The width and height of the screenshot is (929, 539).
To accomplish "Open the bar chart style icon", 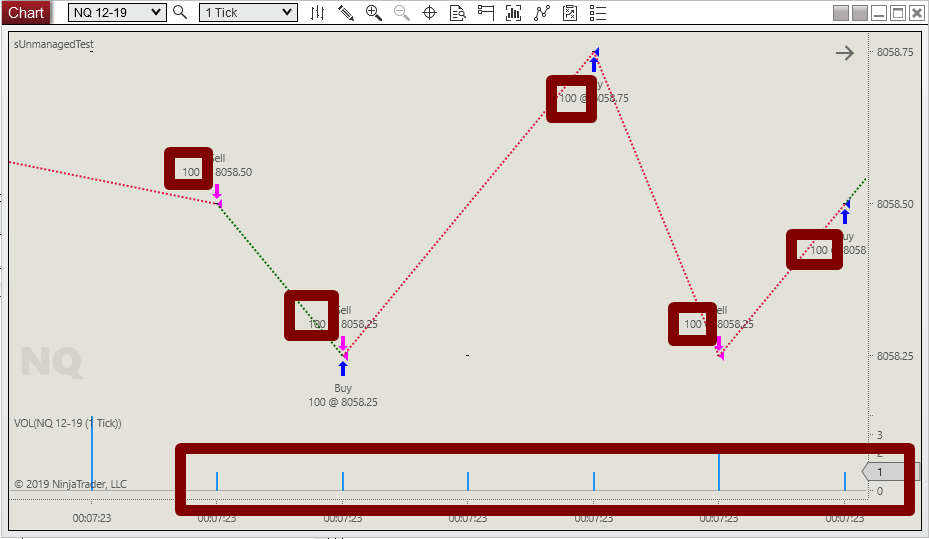I will [x=318, y=13].
